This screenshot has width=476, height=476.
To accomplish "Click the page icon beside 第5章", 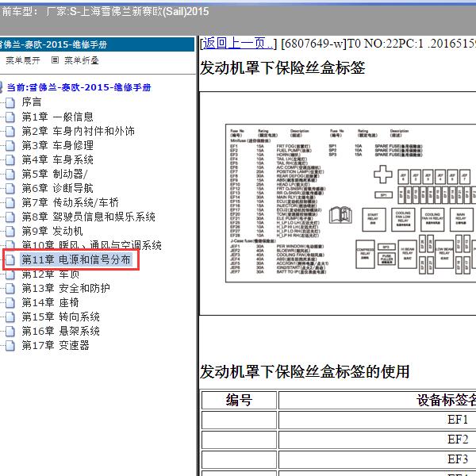I will [10, 174].
